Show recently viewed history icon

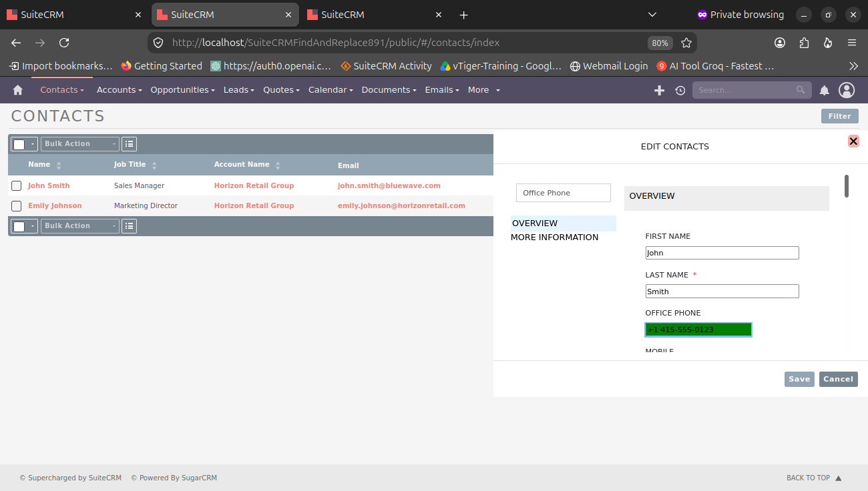(680, 90)
